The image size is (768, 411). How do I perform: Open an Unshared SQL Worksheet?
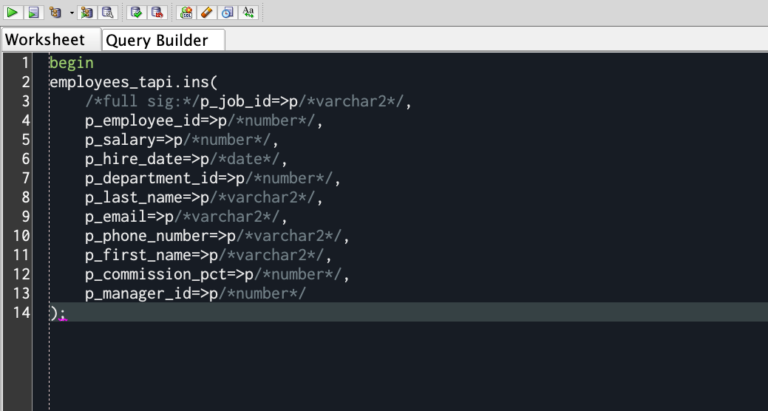point(185,12)
